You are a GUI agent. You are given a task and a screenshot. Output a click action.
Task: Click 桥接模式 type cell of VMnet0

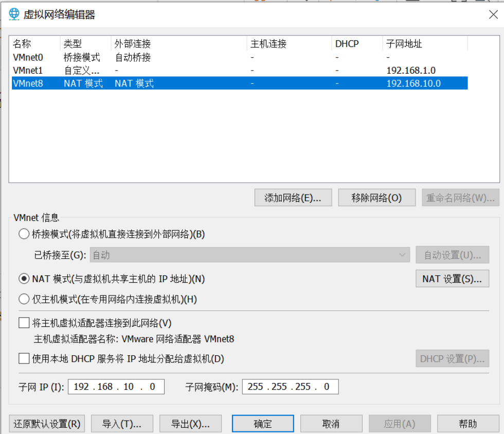(82, 57)
